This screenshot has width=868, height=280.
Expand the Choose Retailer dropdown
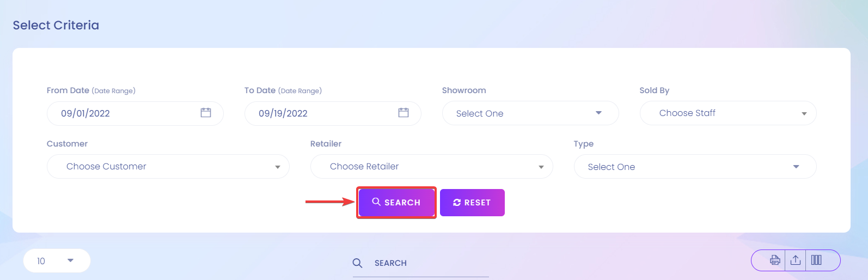[x=432, y=167]
